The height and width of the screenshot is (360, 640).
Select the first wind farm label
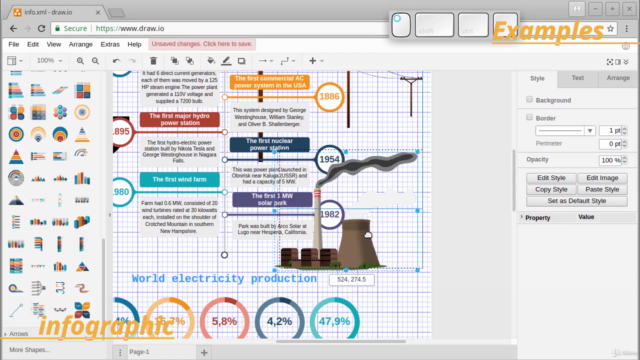pyautogui.click(x=180, y=179)
